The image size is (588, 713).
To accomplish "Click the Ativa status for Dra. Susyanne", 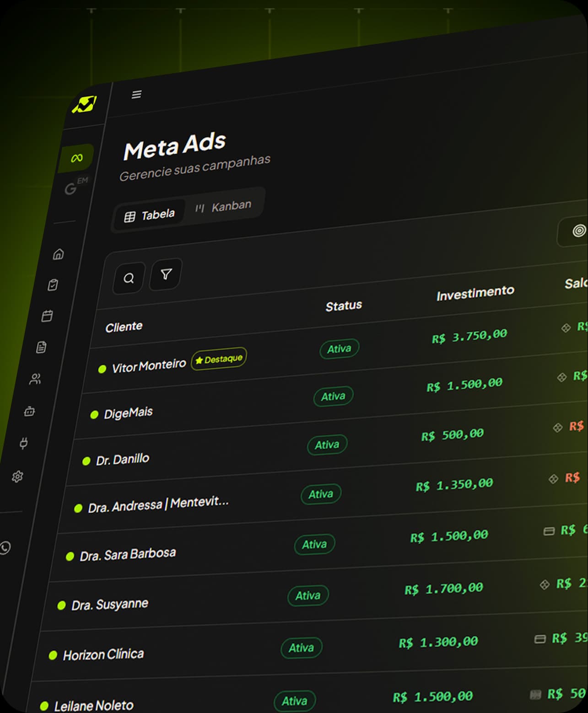I will [x=308, y=596].
